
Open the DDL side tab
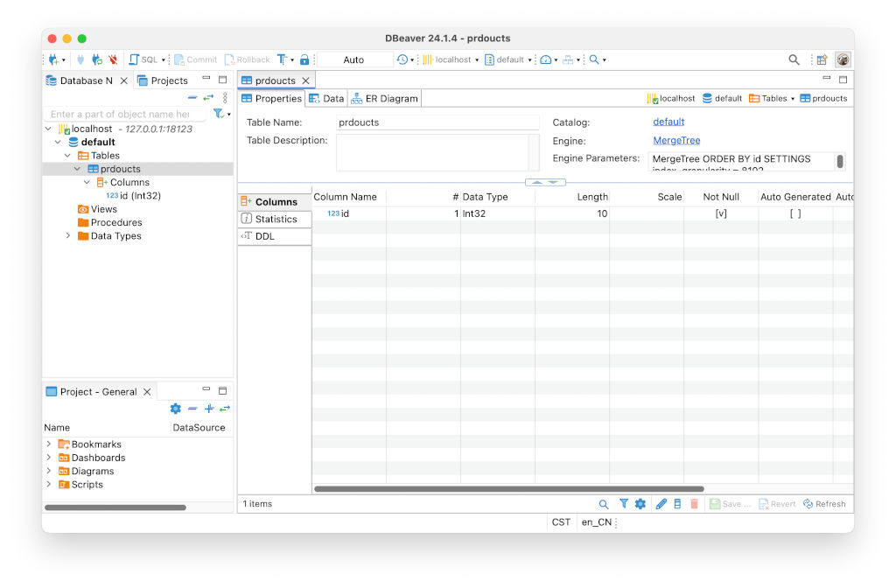click(x=274, y=236)
